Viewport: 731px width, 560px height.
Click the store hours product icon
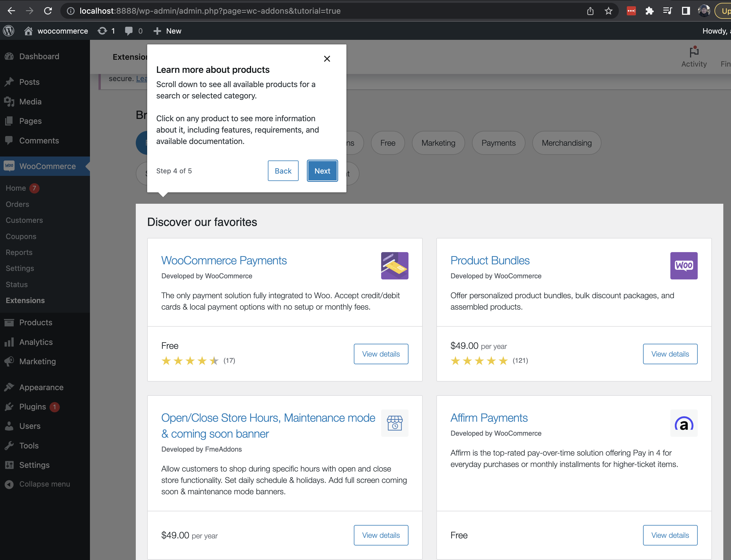click(395, 423)
